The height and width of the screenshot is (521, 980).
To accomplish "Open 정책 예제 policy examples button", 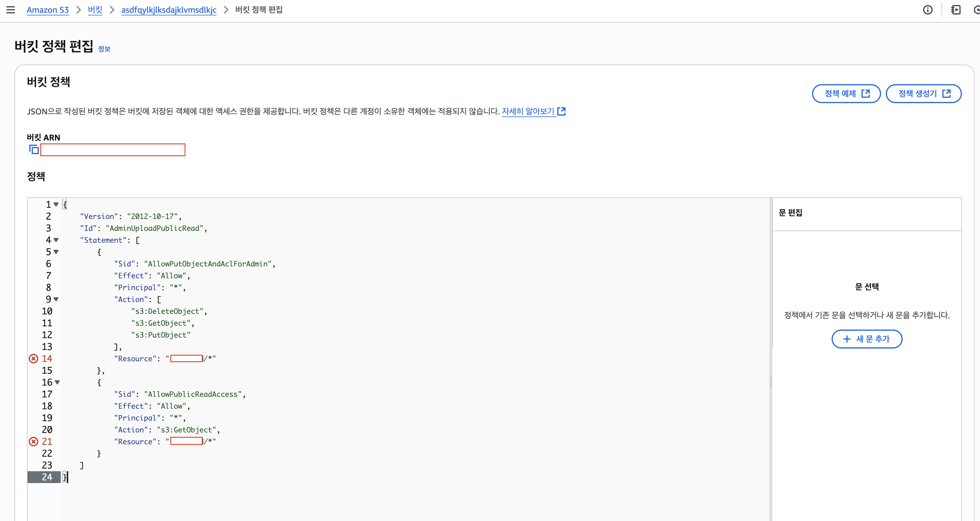I will (x=846, y=94).
